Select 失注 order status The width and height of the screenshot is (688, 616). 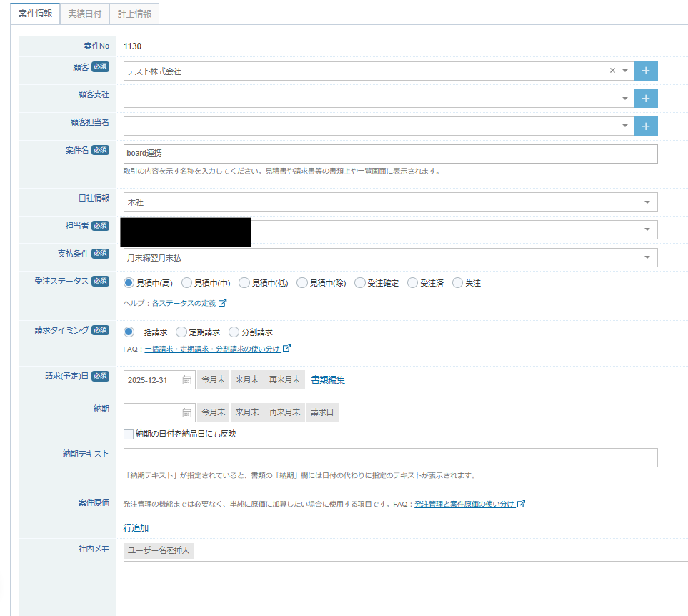coord(457,283)
